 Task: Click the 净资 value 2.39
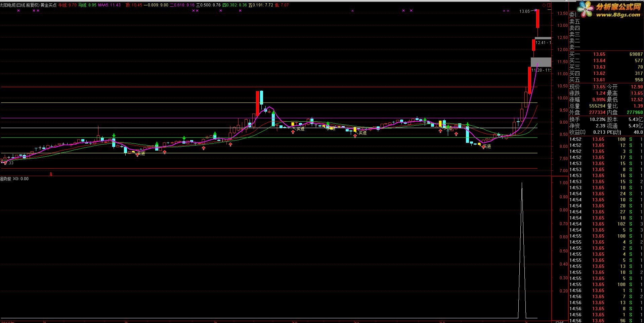click(x=601, y=126)
